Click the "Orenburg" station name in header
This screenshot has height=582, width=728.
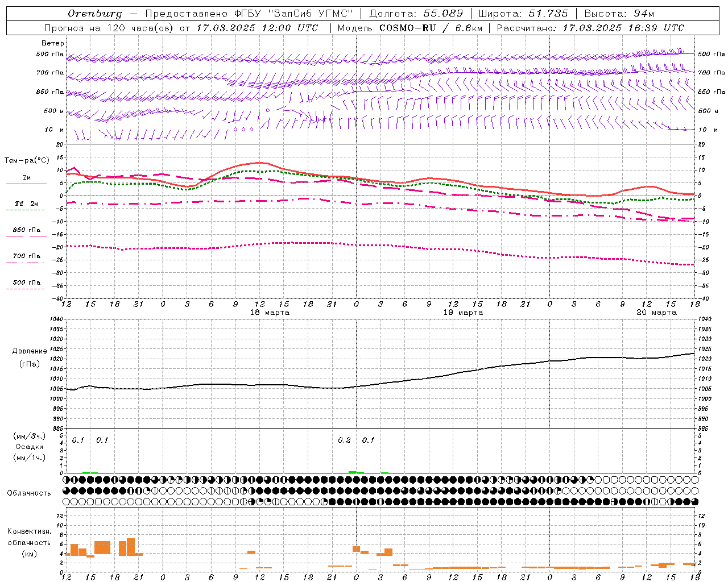click(95, 14)
